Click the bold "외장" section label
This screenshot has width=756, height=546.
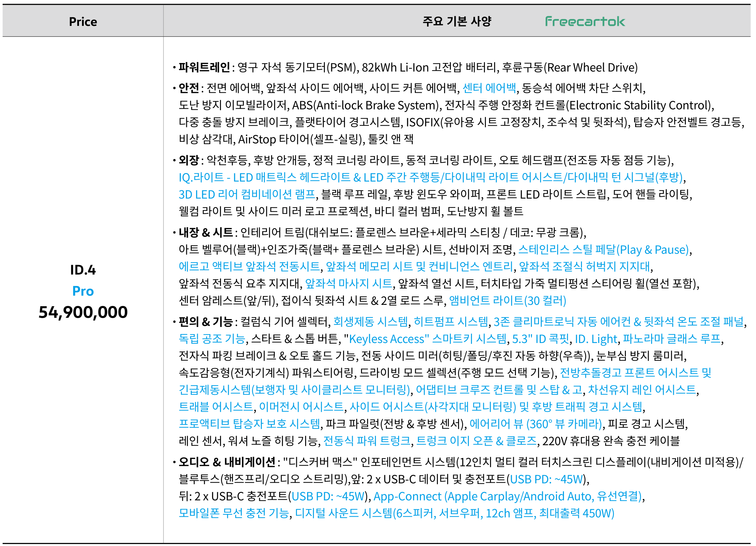(189, 160)
